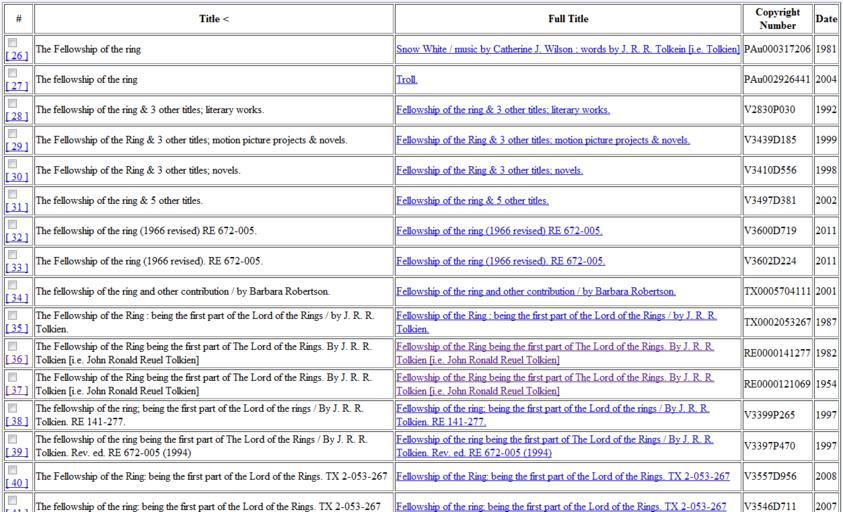Select the checkbox for record 34
843x512 pixels.
click(x=12, y=285)
